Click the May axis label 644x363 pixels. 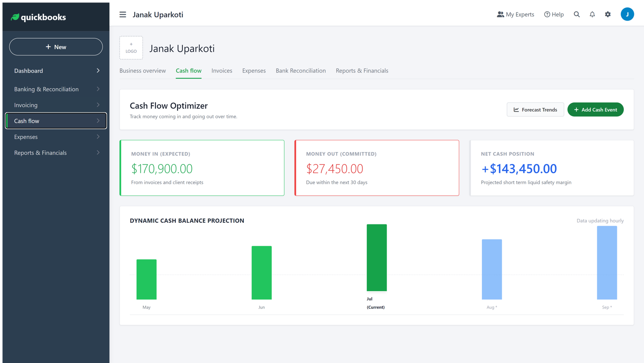147,307
